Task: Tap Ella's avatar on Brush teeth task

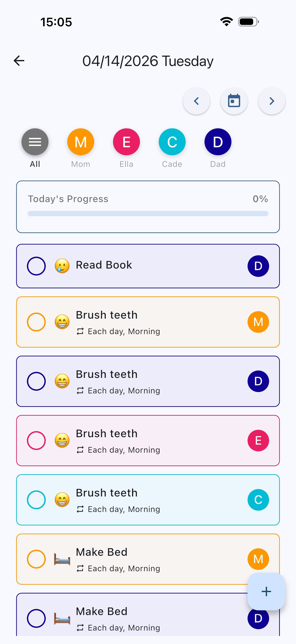Action: [258, 441]
